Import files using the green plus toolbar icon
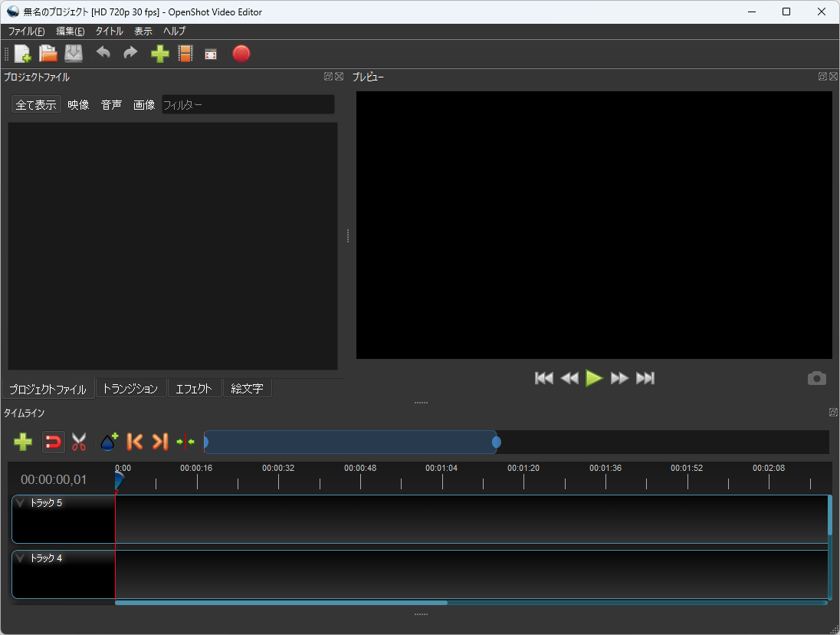This screenshot has width=840, height=635. [x=159, y=54]
